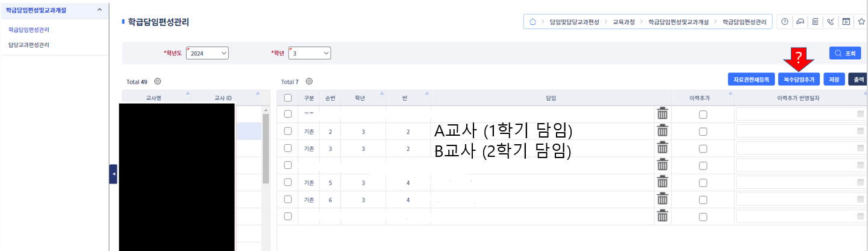Collapse the left sidebar with the blue arrow handle

tap(113, 174)
